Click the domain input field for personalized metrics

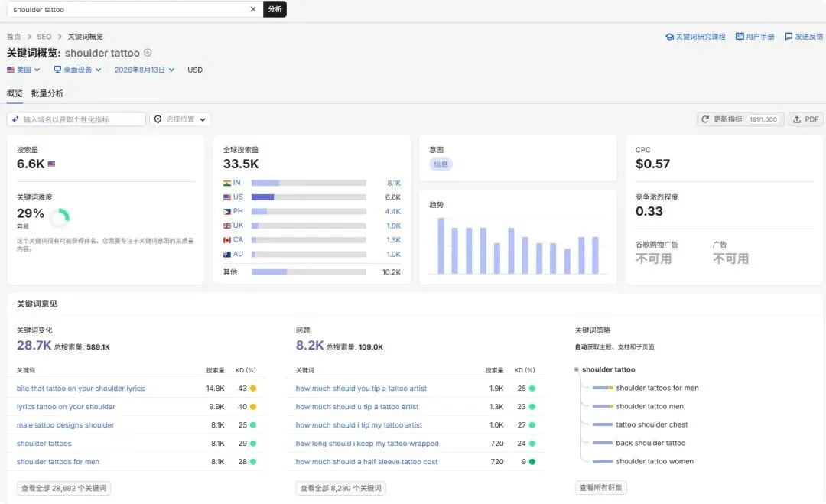[x=76, y=119]
